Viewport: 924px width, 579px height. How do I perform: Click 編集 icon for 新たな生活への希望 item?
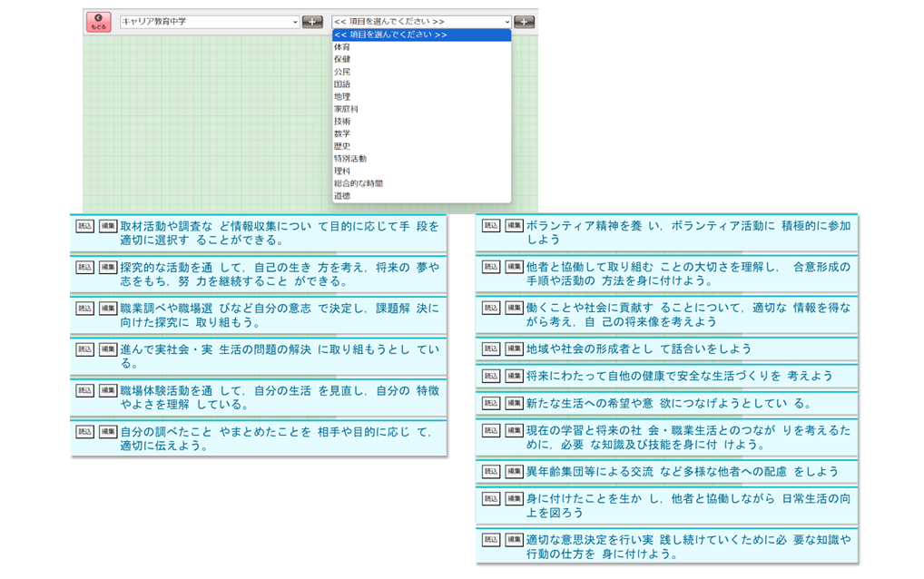tap(515, 403)
